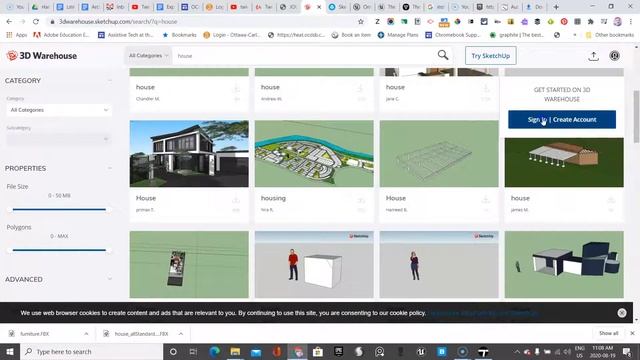Click the Sign In | Create Account button

[562, 120]
